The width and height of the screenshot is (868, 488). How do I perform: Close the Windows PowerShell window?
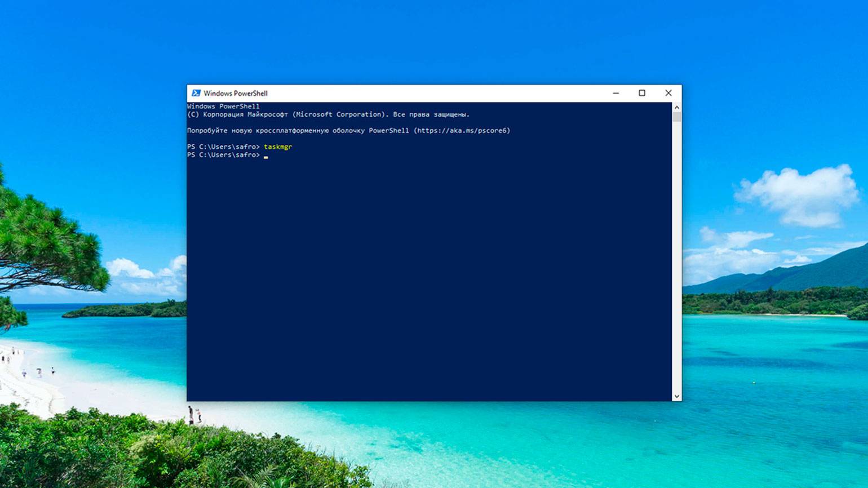click(668, 93)
